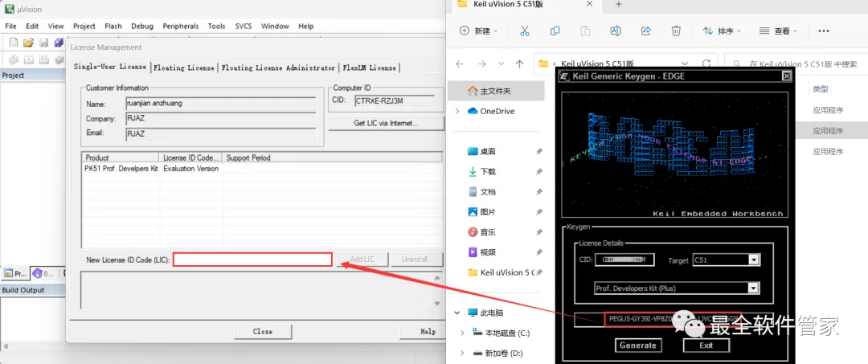Viewport: 868px width, 364px height.
Task: Switch to the Floating License tab
Action: tap(184, 67)
